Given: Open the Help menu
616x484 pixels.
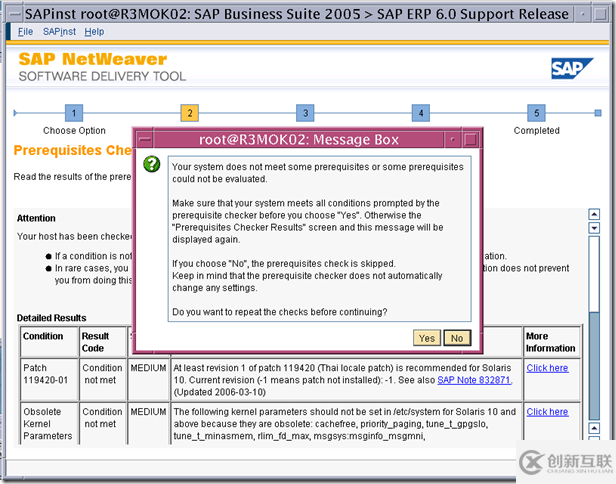Looking at the screenshot, I should click(94, 31).
